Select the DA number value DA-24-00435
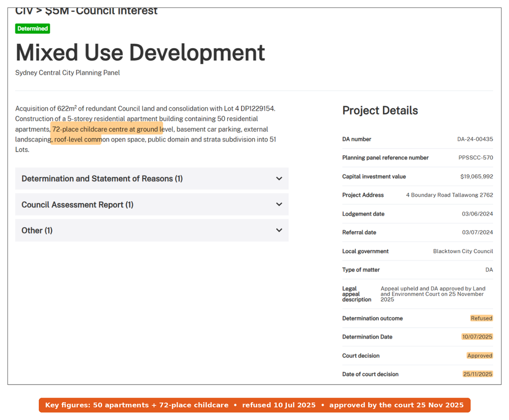Image resolution: width=509 pixels, height=420 pixels. [475, 139]
